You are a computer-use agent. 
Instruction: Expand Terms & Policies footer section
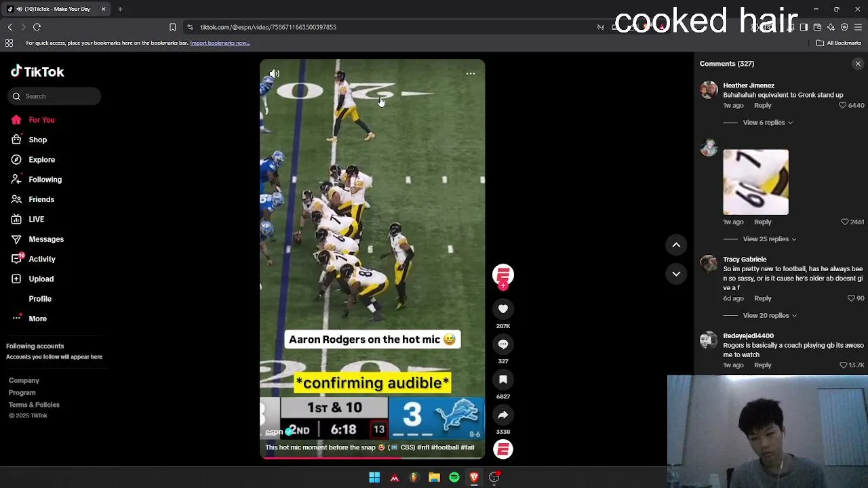[34, 405]
